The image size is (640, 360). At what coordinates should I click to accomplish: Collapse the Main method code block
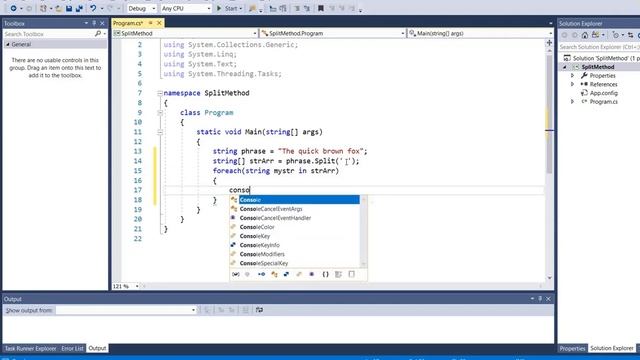pos(160,132)
